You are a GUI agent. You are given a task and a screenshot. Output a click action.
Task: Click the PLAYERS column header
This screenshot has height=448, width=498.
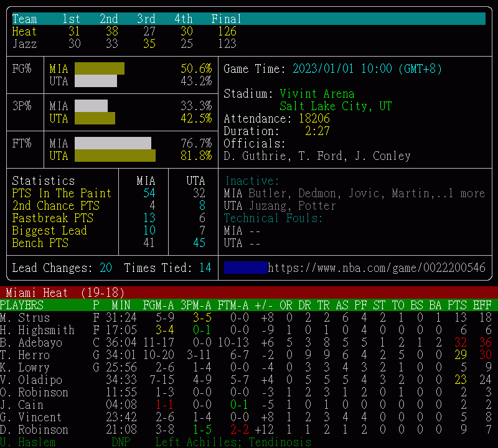click(22, 306)
